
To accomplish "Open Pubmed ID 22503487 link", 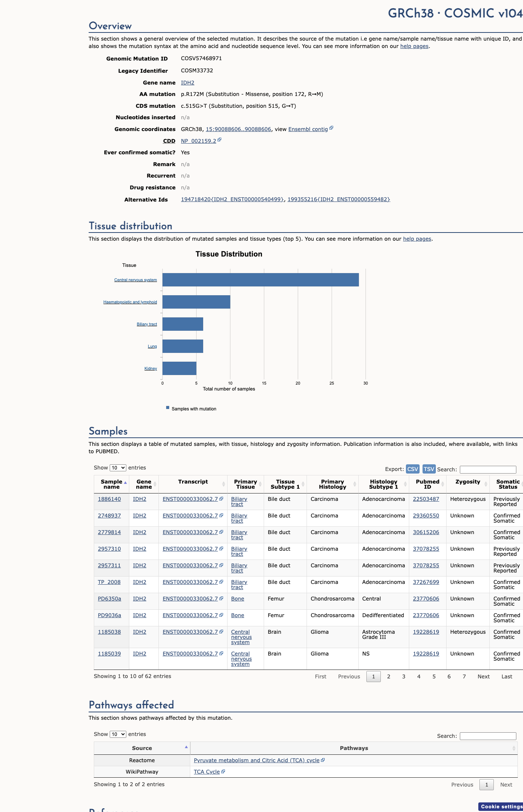I will (x=426, y=499).
